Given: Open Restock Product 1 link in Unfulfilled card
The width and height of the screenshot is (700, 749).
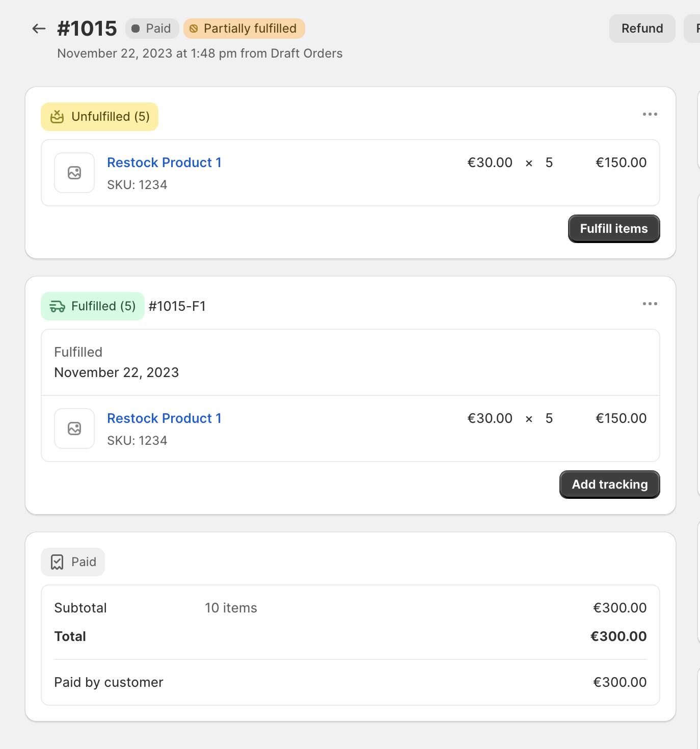Looking at the screenshot, I should [164, 163].
